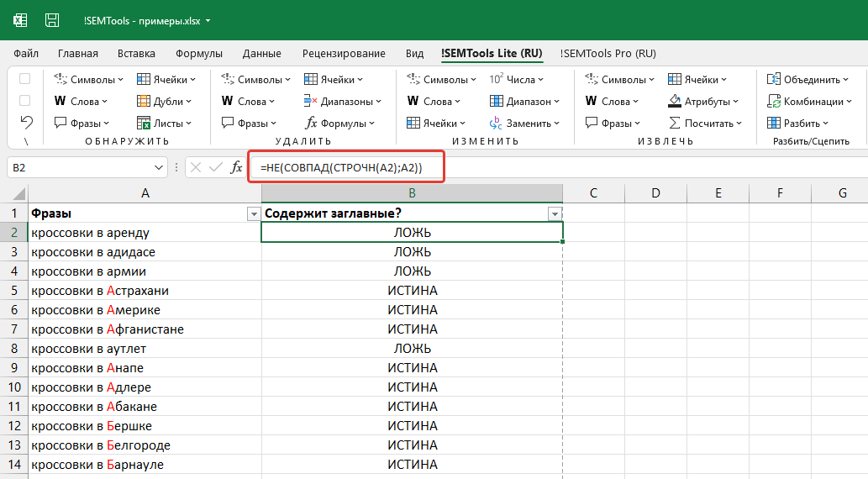Viewport: 868px width, 479px height.
Task: Select cell 'кроссовки в Астрахани'
Action: click(x=145, y=291)
